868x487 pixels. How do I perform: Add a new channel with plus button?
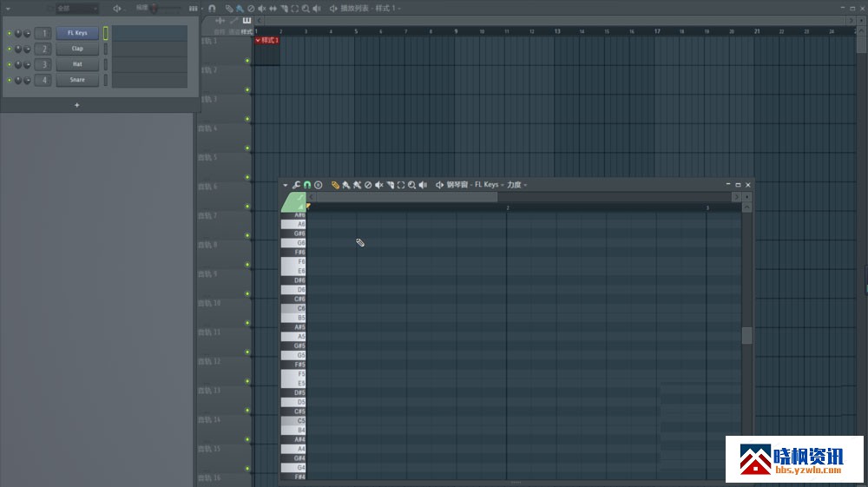[77, 105]
